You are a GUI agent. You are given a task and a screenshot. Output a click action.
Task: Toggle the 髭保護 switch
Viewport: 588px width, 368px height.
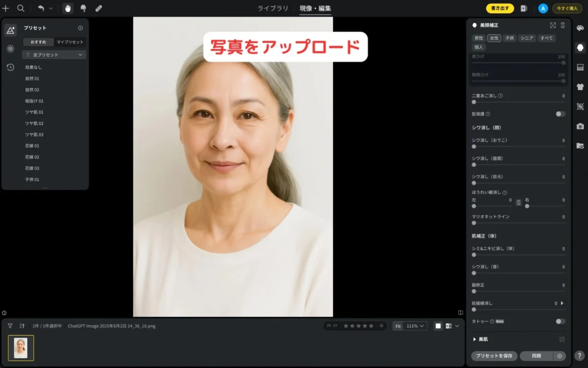coord(561,114)
